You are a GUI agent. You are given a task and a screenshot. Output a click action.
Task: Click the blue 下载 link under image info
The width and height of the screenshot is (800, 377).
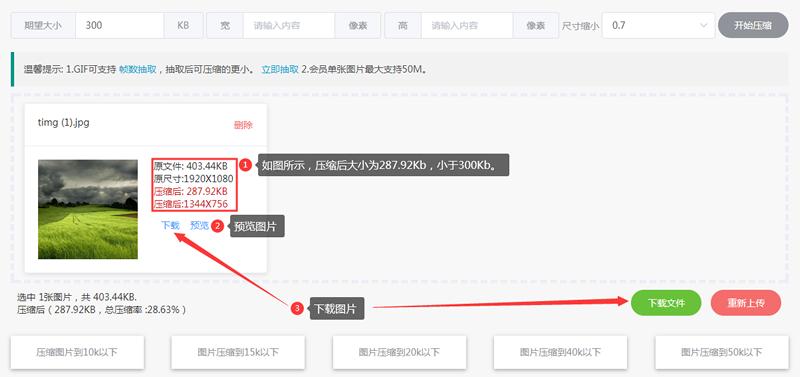tap(170, 225)
